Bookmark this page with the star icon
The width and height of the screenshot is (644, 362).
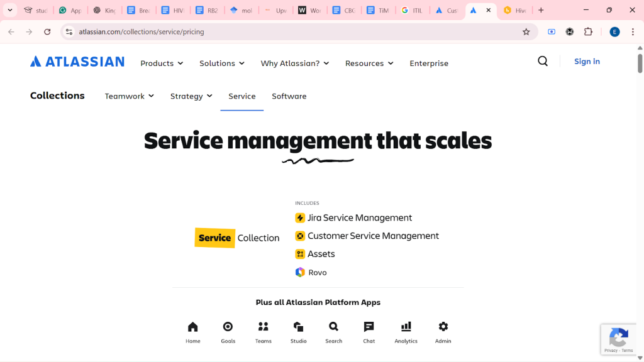point(526,31)
